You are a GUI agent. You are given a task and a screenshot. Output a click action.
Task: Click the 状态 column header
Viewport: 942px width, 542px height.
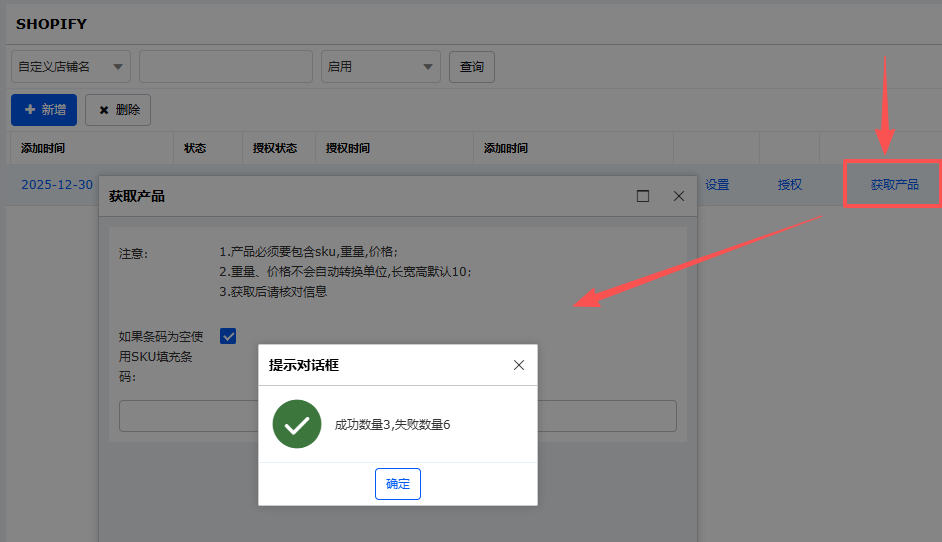pyautogui.click(x=195, y=148)
